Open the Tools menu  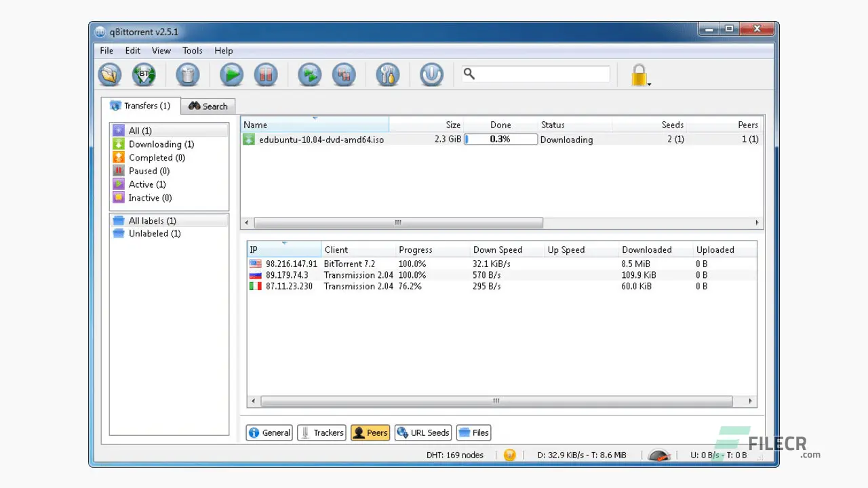[192, 51]
